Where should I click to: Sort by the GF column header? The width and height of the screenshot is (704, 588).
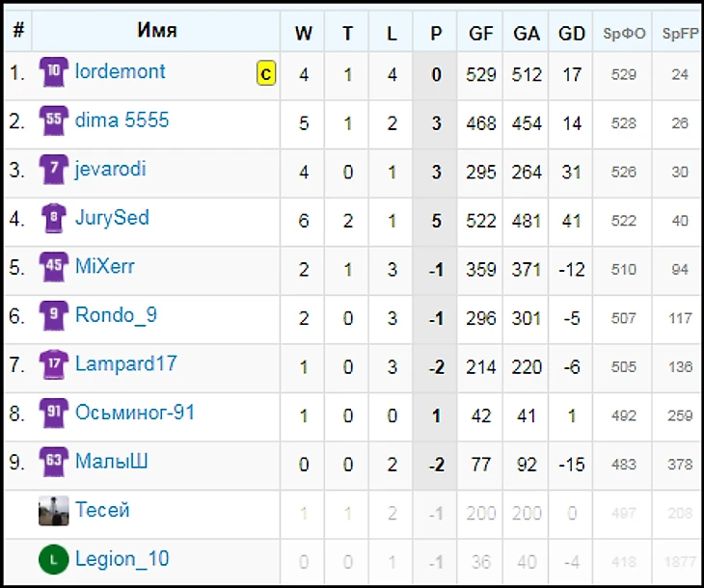[x=481, y=33]
